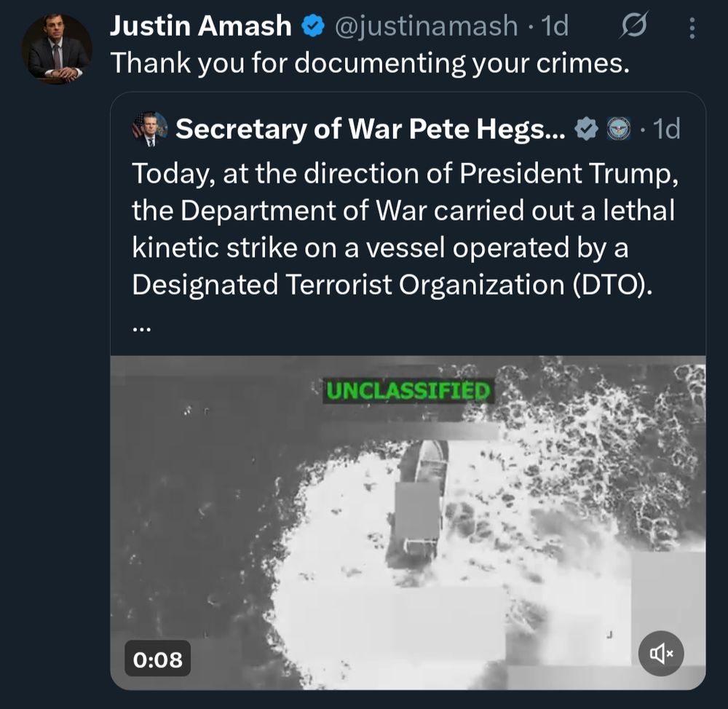Viewport: 728px width, 709px height.
Task: Open the Secretary of War Pete Hegs... name
Action: pos(370,129)
